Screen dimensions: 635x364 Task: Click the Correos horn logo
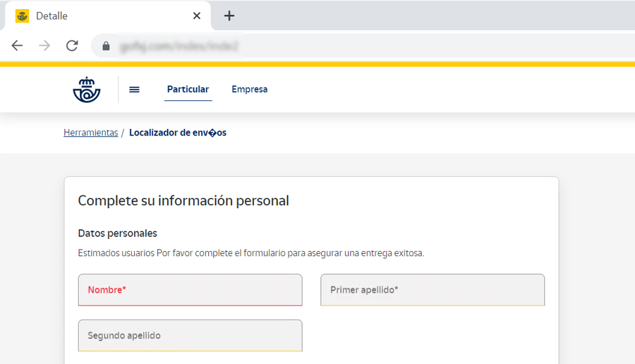coord(87,90)
